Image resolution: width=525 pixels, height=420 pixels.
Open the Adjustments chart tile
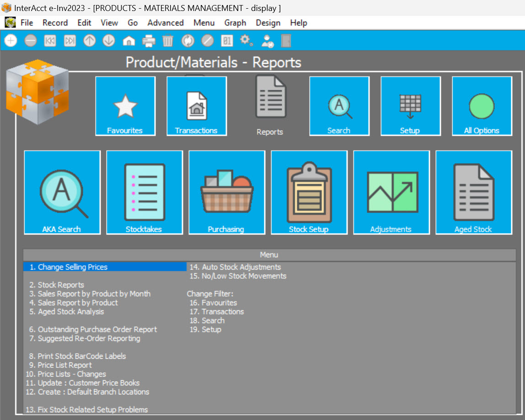tap(391, 192)
